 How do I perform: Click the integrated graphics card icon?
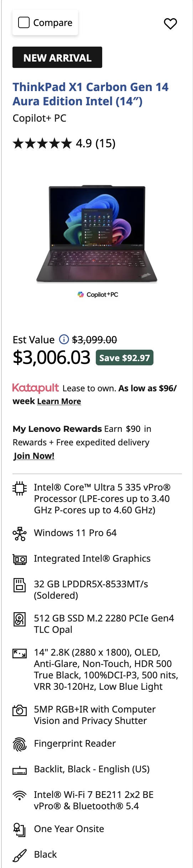pos(20,560)
